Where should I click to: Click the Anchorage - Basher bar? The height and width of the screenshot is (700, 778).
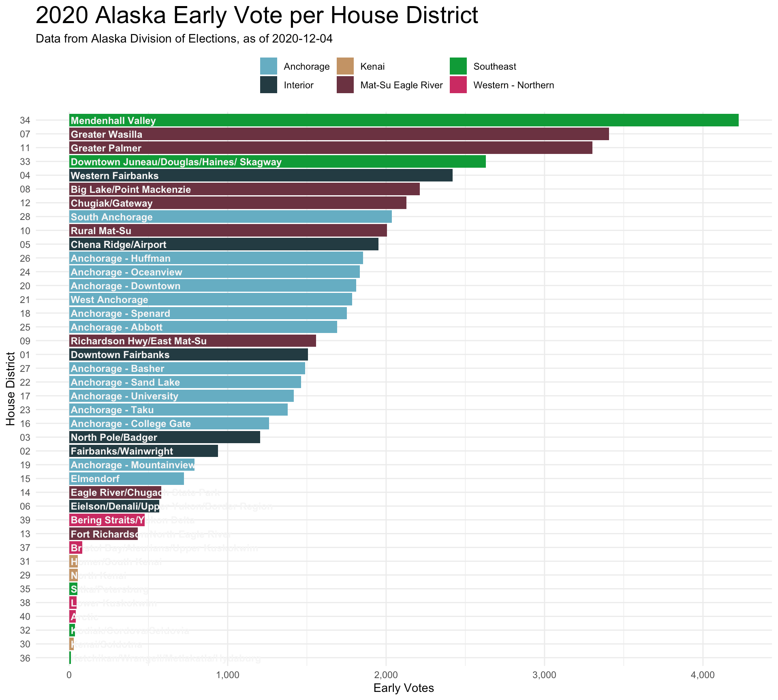tap(187, 368)
